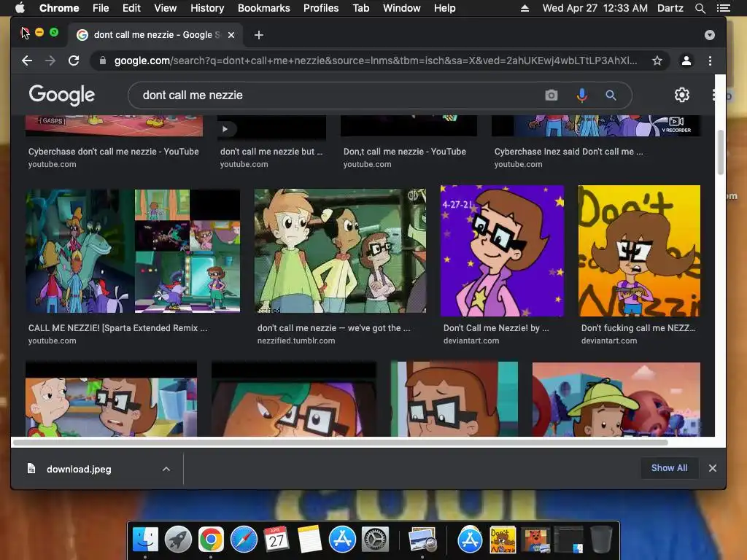
Task: Open the Chrome menu in menu bar
Action: (59, 7)
